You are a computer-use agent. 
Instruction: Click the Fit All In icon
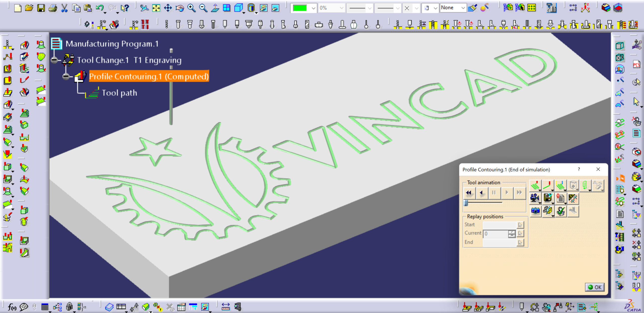coord(156,8)
